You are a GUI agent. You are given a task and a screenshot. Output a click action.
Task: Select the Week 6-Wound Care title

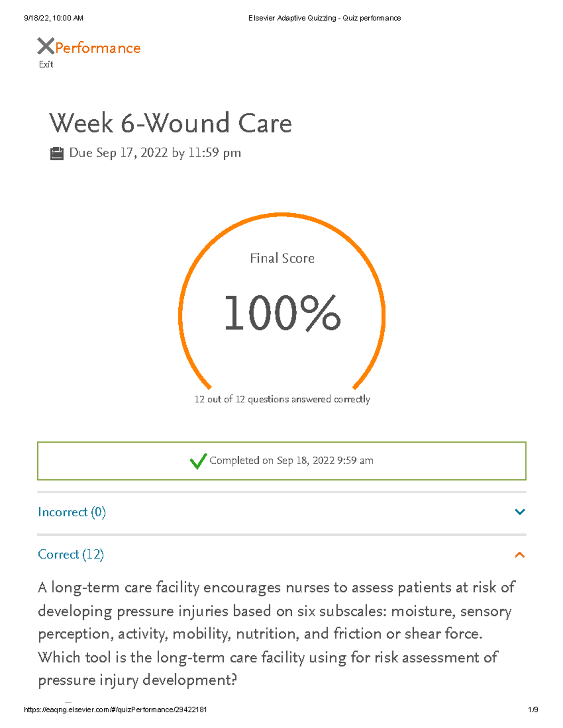[171, 123]
